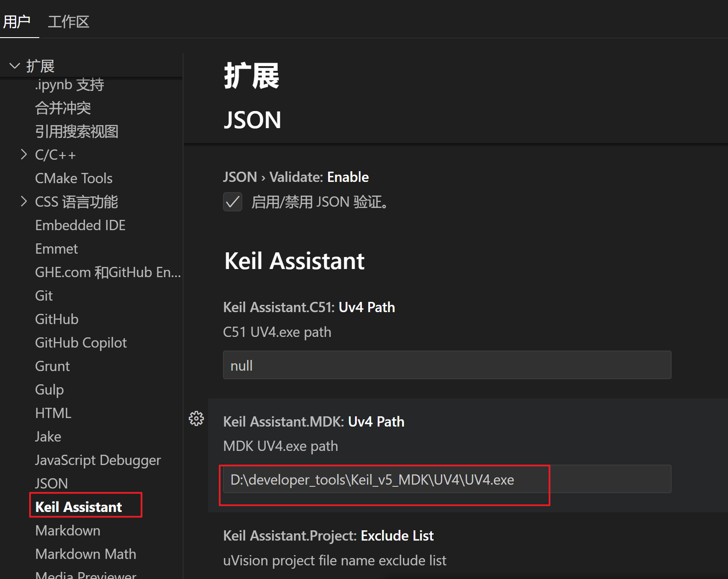Expand the CSS 语言功能 tree node chevron
The height and width of the screenshot is (579, 728).
click(x=24, y=202)
